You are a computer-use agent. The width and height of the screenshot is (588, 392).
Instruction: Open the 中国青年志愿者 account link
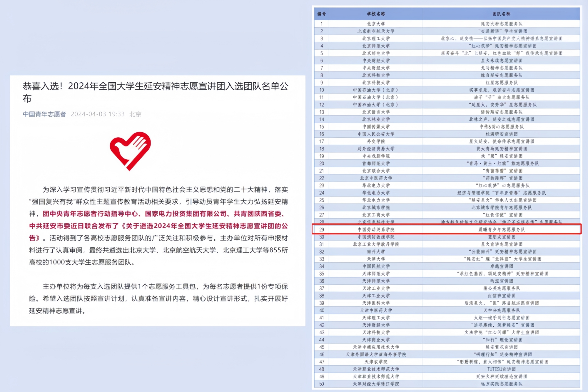[x=44, y=114]
